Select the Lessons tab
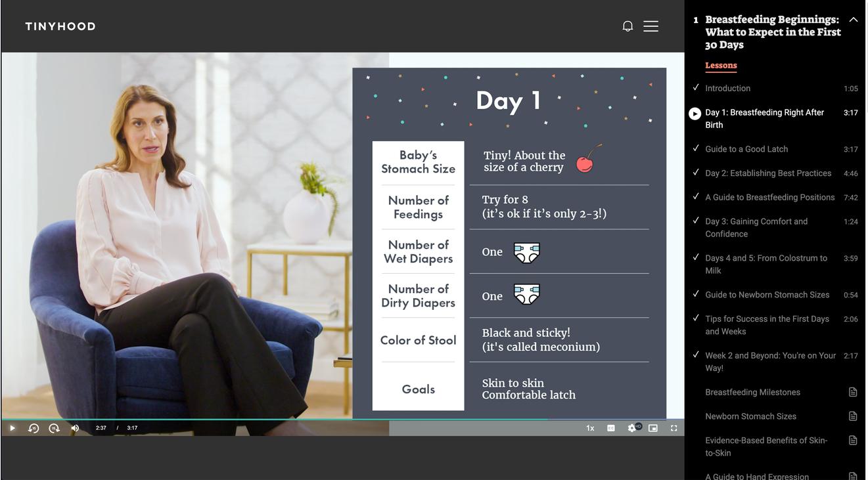This screenshot has height=480, width=868. click(721, 65)
